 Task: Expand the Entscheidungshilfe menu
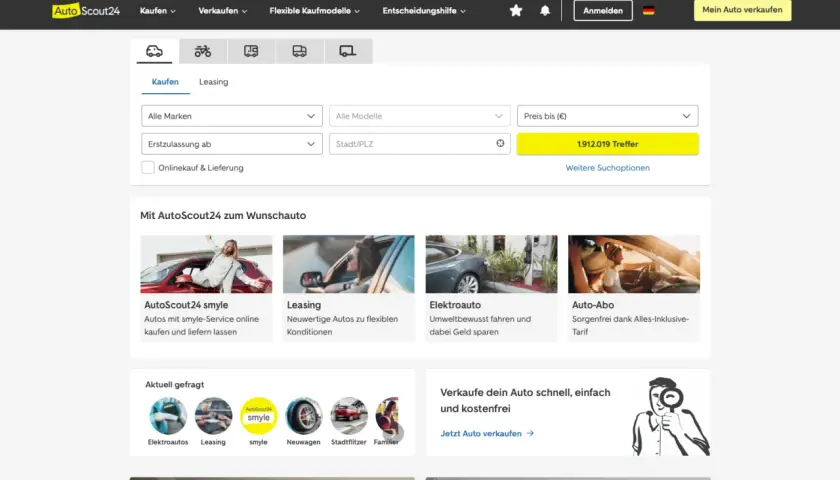coord(424,11)
